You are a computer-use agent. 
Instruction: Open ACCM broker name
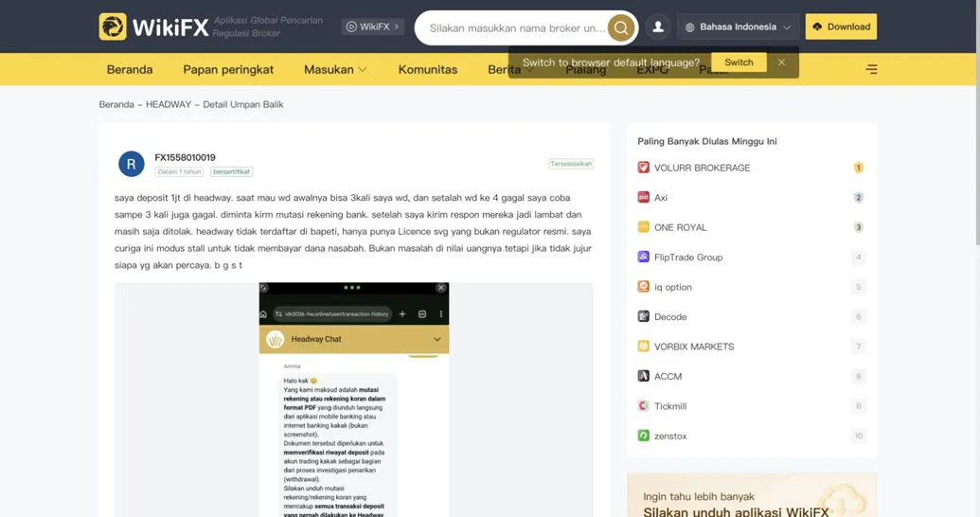(668, 376)
